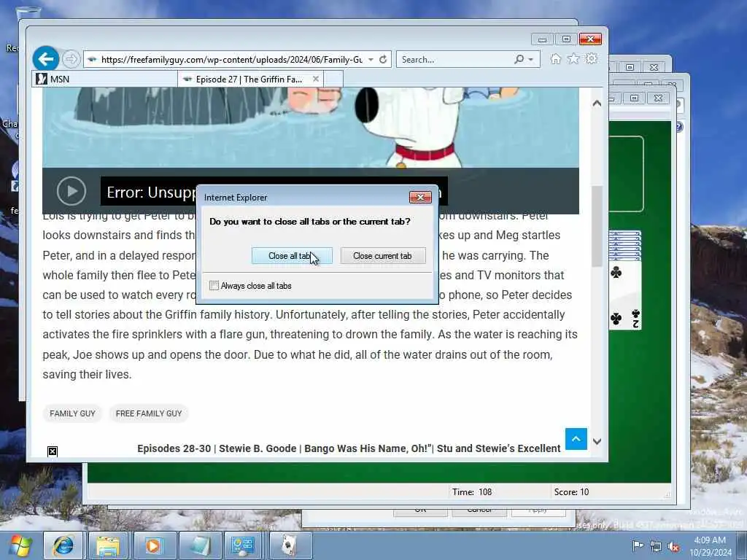Viewport: 747px width, 560px height.
Task: Open the search provider dropdown arrow
Action: [x=531, y=60]
